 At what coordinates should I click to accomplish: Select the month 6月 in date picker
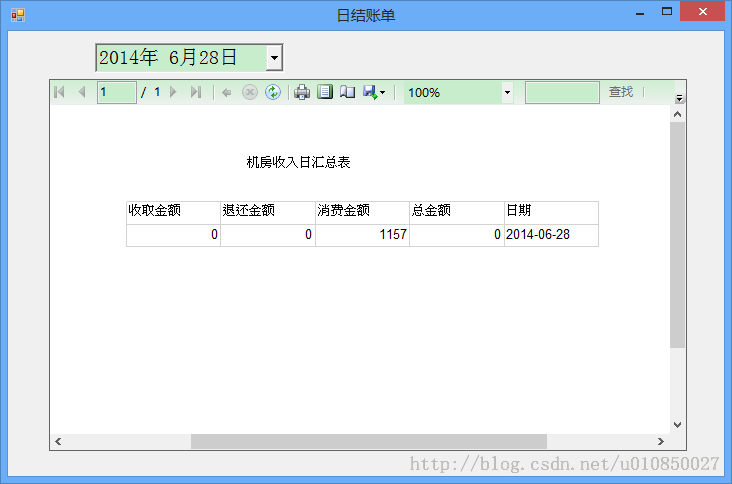(x=183, y=58)
